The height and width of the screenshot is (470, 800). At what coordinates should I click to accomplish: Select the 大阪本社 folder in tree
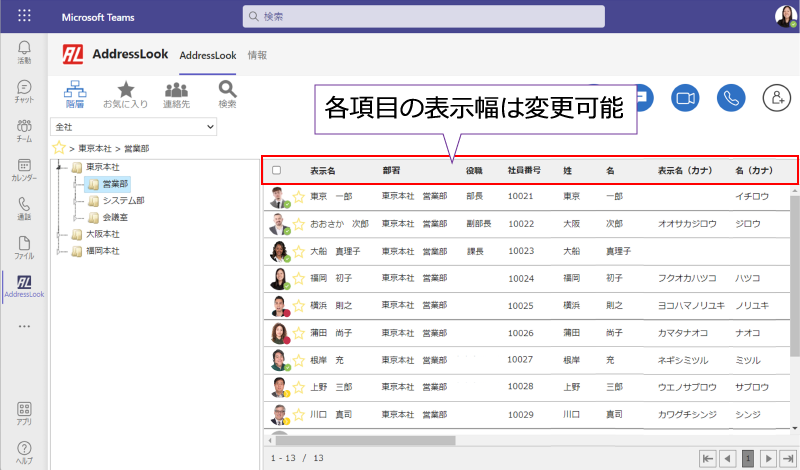pyautogui.click(x=102, y=234)
